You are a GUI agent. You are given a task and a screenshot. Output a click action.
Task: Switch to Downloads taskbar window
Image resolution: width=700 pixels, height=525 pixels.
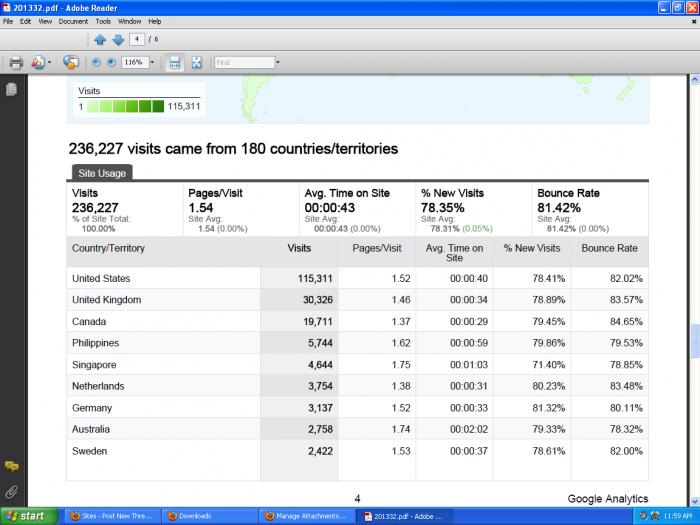point(208,516)
